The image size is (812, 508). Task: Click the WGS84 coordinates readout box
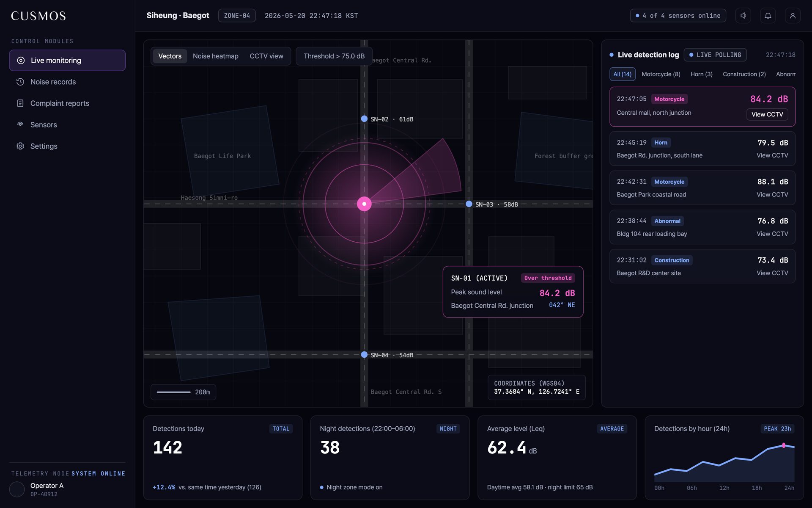point(537,387)
